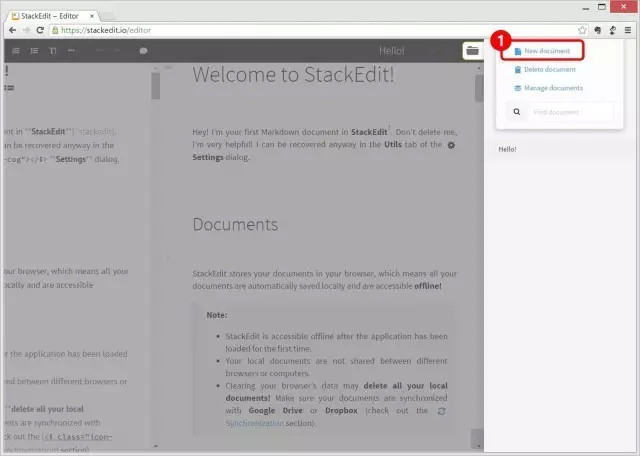Click the extension icon beside Chrome menu

point(613,30)
